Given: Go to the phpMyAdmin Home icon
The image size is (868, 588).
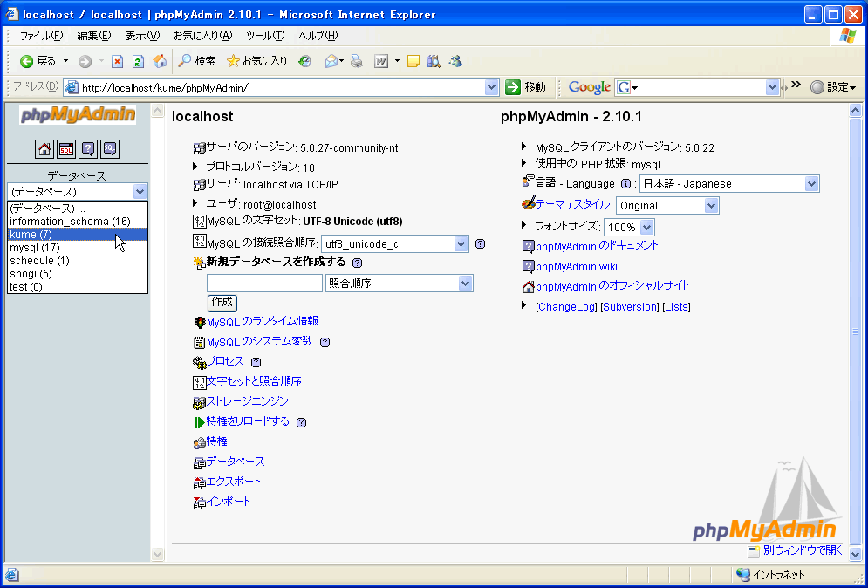Looking at the screenshot, I should pyautogui.click(x=44, y=149).
